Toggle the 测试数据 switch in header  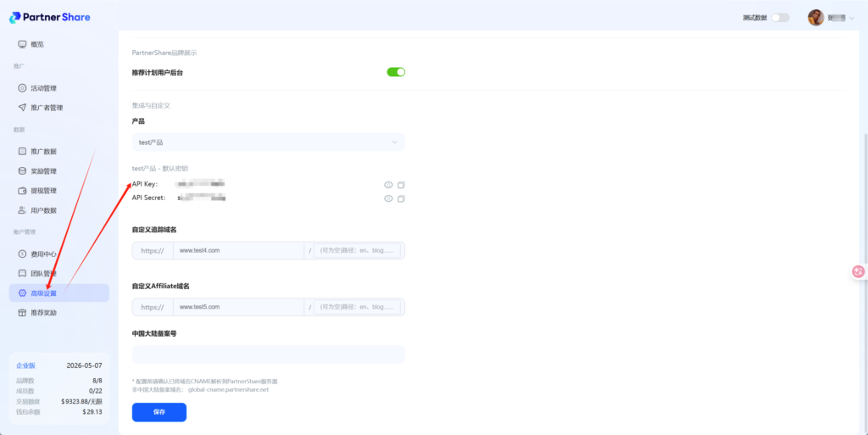tap(780, 17)
